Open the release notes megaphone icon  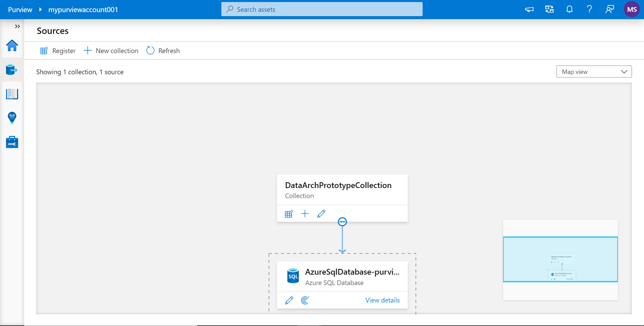529,9
